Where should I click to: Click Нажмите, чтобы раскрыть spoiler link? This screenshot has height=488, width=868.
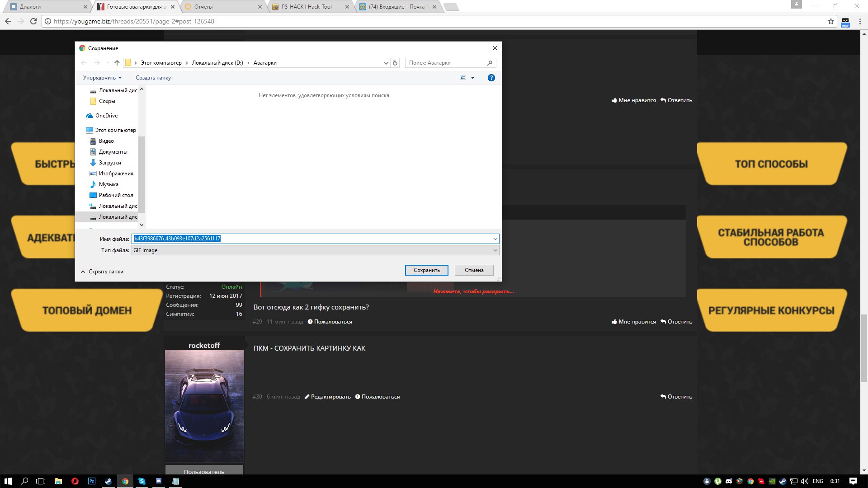[473, 291]
